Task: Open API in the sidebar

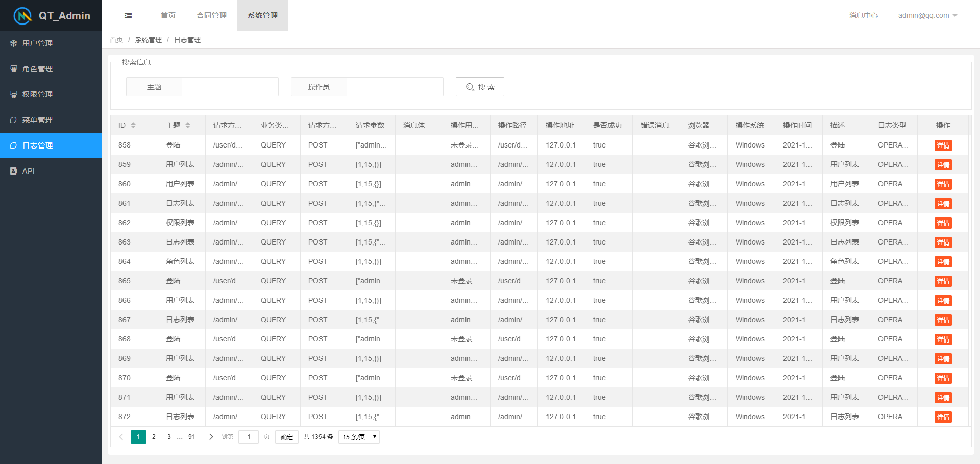Action: 51,171
